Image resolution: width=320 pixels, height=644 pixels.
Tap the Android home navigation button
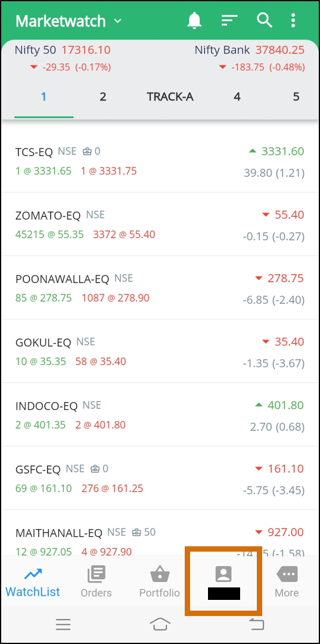coord(160,624)
